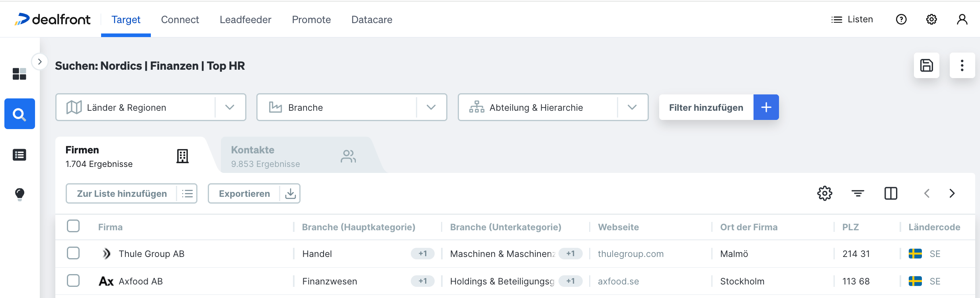
Task: Click the PLZ column header
Action: [850, 227]
